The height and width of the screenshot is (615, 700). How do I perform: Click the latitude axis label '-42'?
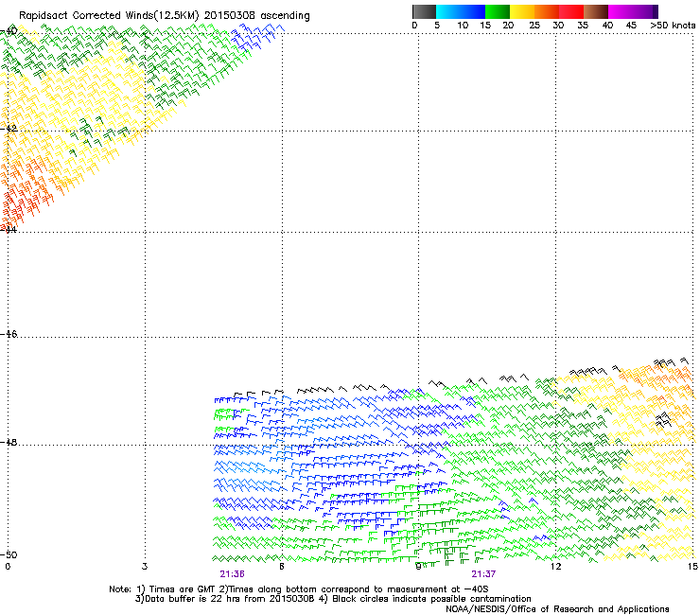(x=9, y=128)
